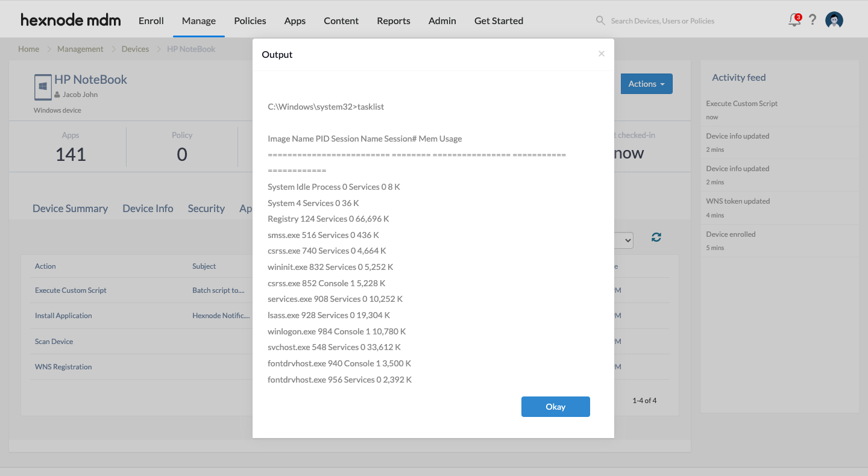Open the Actions dropdown button
The image size is (868, 476).
point(646,84)
